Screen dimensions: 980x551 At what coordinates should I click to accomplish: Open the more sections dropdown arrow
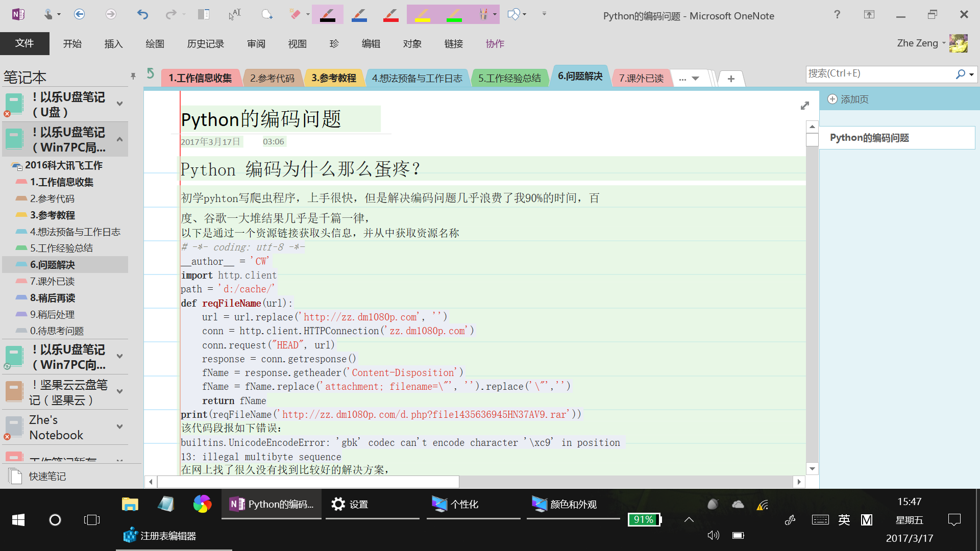pyautogui.click(x=695, y=79)
